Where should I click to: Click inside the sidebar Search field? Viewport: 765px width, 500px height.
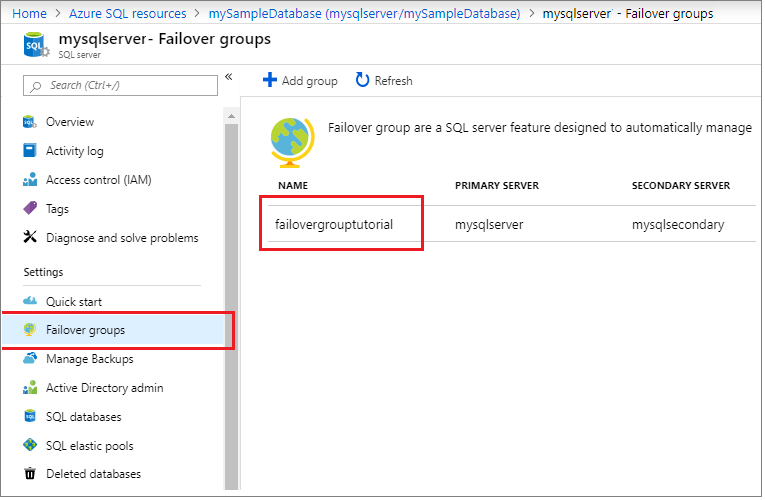(121, 85)
